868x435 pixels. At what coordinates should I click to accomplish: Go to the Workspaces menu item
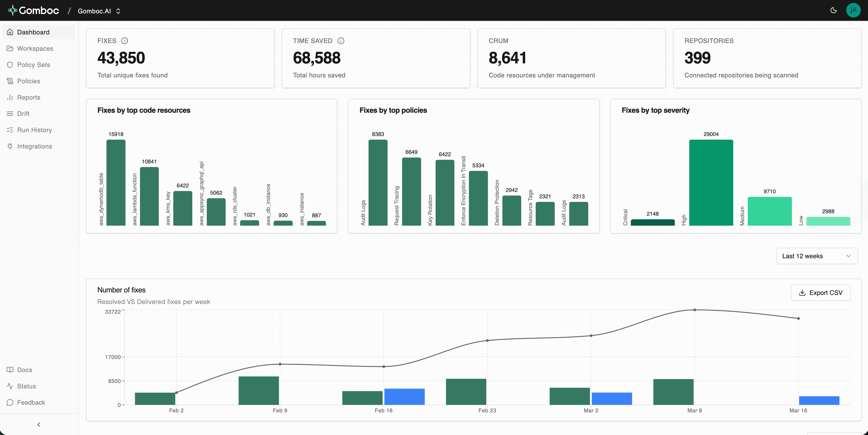coord(35,48)
